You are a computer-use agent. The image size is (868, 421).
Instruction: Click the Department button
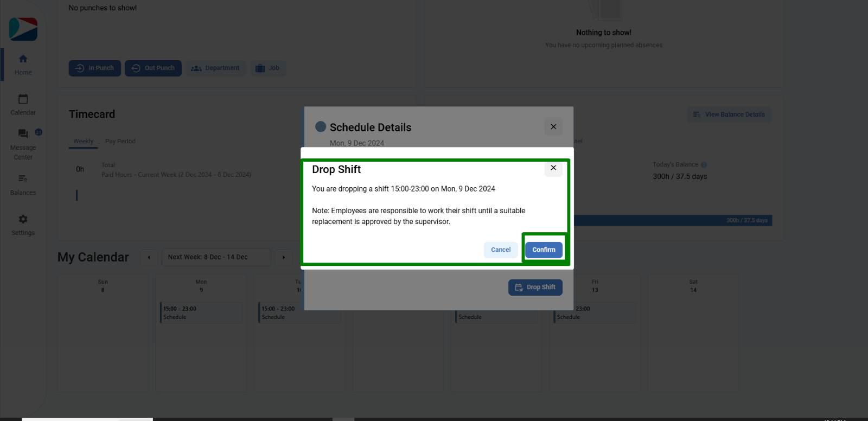pos(215,68)
